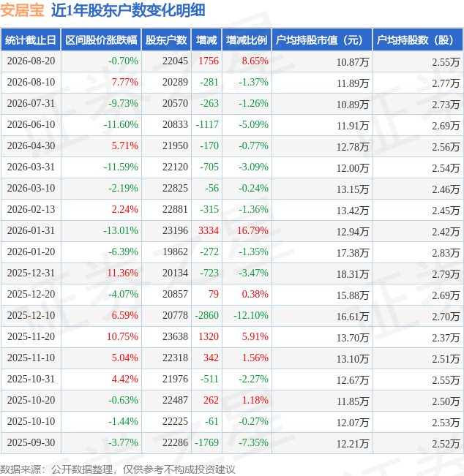Click the 安居宝 stock name title
464x476 pixels.
click(22, 10)
